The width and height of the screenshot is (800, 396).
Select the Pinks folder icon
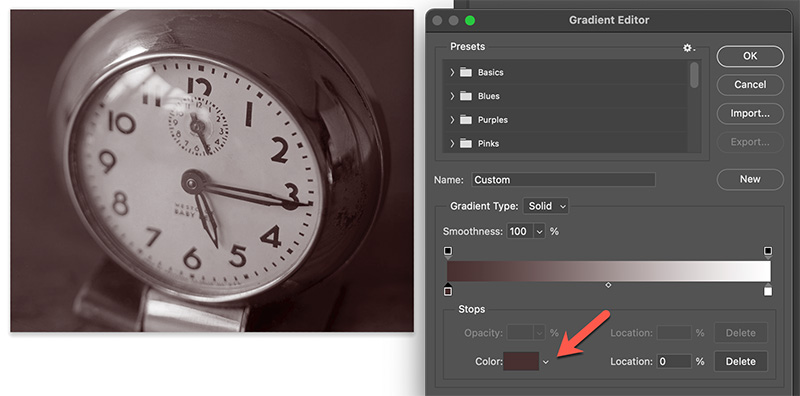point(465,143)
